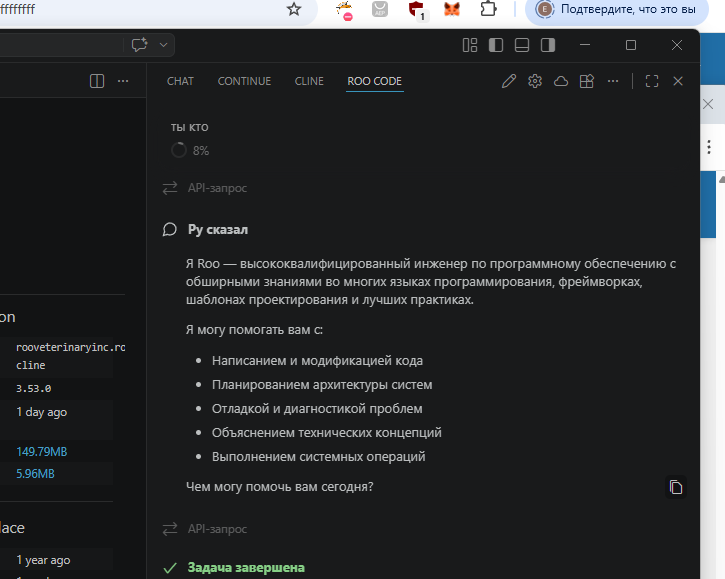725x579 pixels.
Task: Expand the Copilot chat dropdown chevron
Action: tap(163, 45)
